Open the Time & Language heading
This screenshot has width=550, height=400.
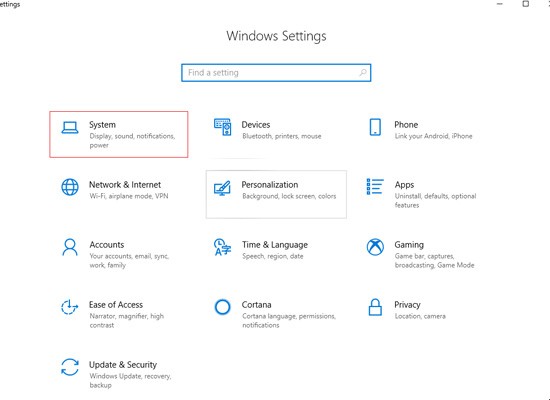coord(275,245)
